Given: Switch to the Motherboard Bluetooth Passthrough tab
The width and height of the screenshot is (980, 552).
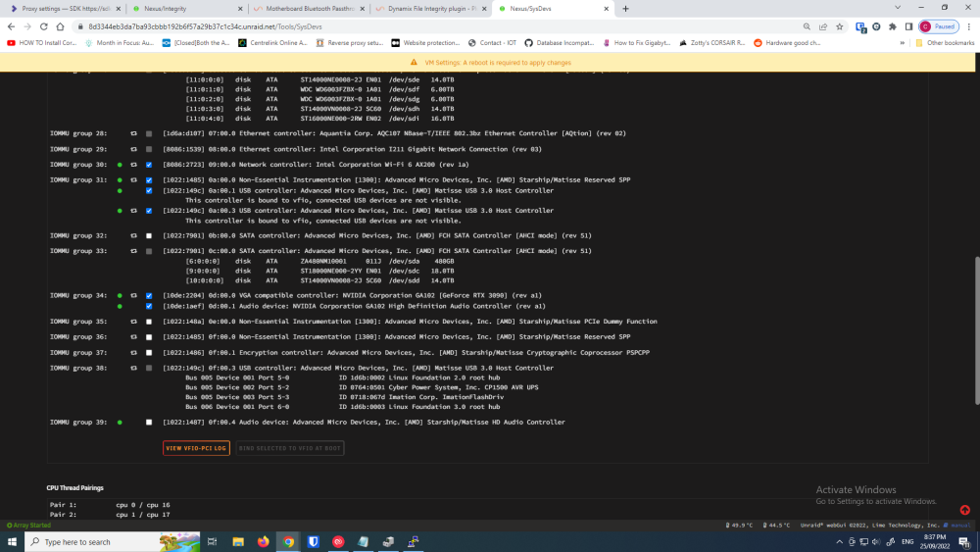Looking at the screenshot, I should pos(308,9).
